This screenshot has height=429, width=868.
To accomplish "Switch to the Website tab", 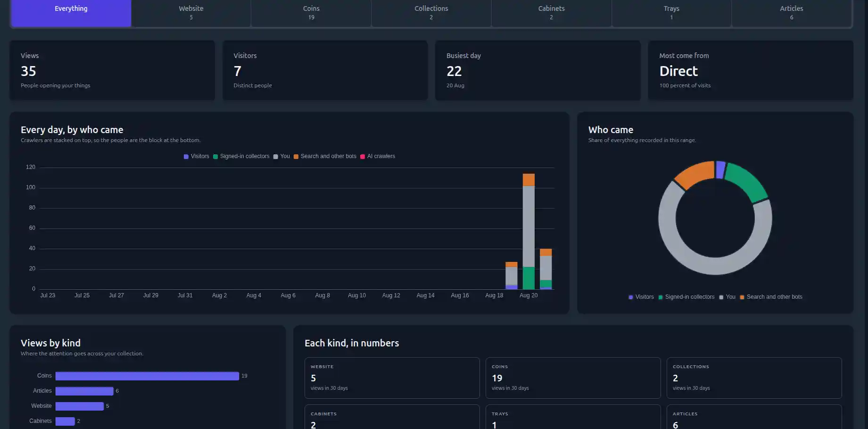I will tap(191, 13).
